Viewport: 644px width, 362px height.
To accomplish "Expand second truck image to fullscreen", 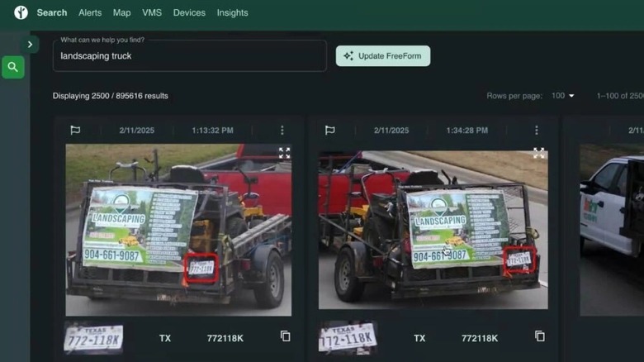I will [538, 153].
